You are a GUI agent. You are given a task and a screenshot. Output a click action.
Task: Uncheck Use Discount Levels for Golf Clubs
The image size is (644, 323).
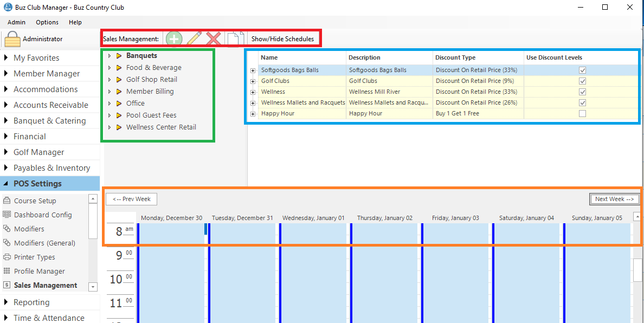(582, 81)
